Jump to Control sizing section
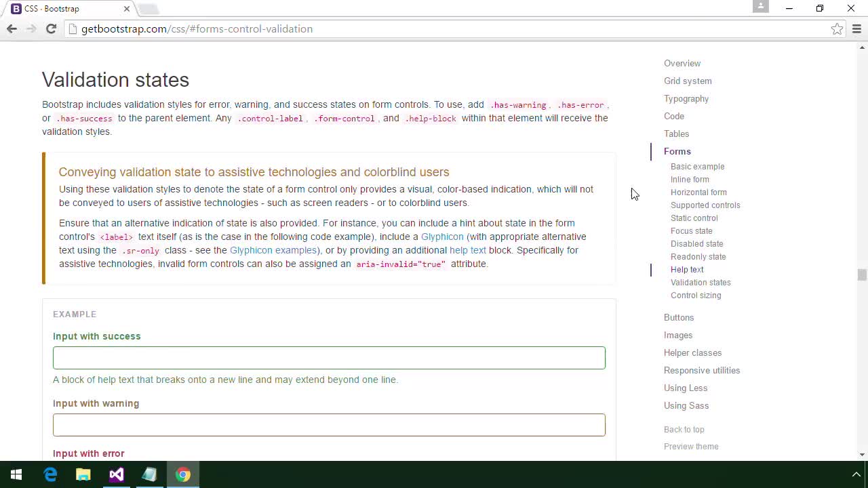Screen dimensions: 868x488 tap(696, 296)
